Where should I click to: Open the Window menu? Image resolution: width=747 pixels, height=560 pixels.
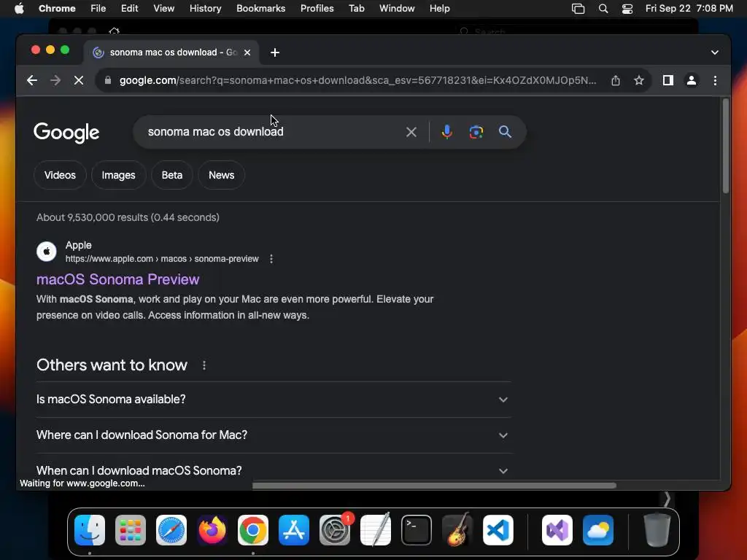[x=397, y=9]
